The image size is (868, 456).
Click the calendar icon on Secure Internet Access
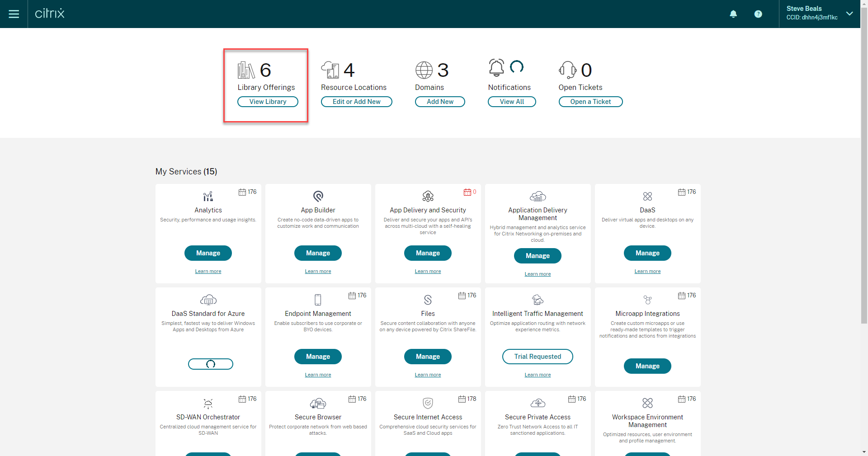coord(462,399)
